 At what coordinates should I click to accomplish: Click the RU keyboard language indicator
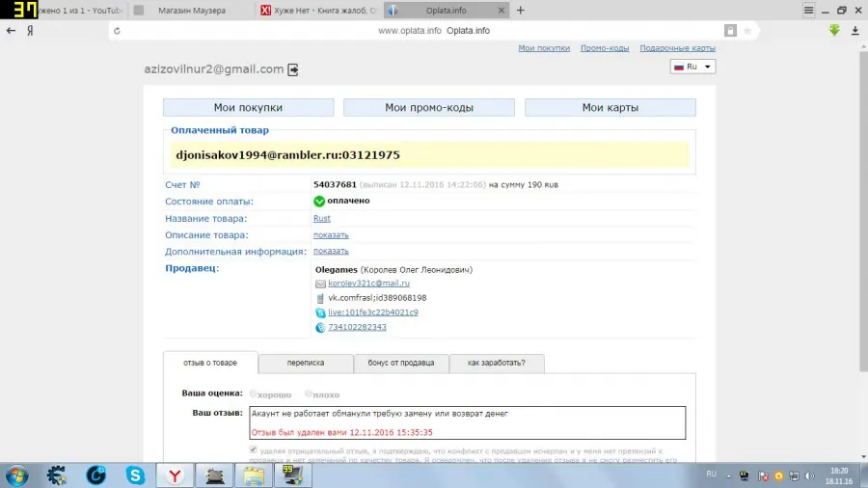712,474
